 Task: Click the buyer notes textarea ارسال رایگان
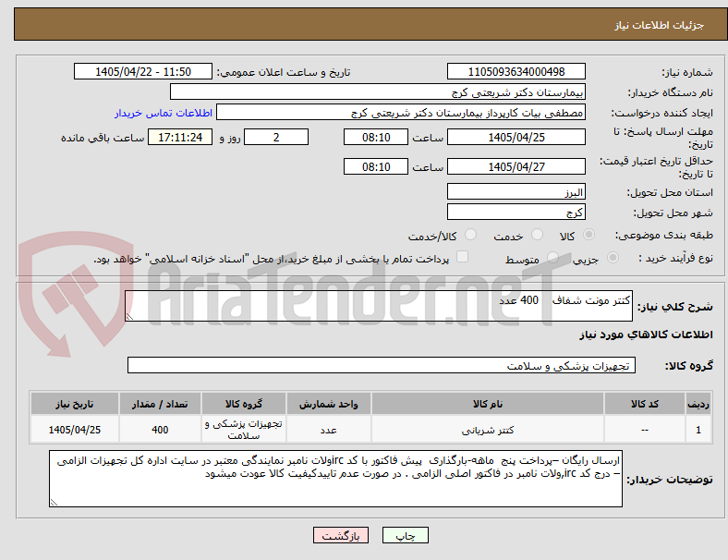coord(335,479)
